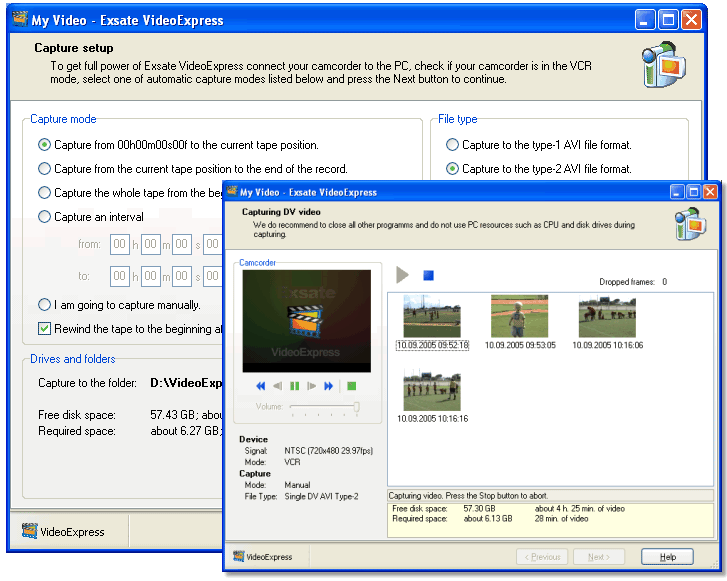Toggle Rewind the tape to the beginning checkbox
The width and height of the screenshot is (727, 581).
point(44,329)
